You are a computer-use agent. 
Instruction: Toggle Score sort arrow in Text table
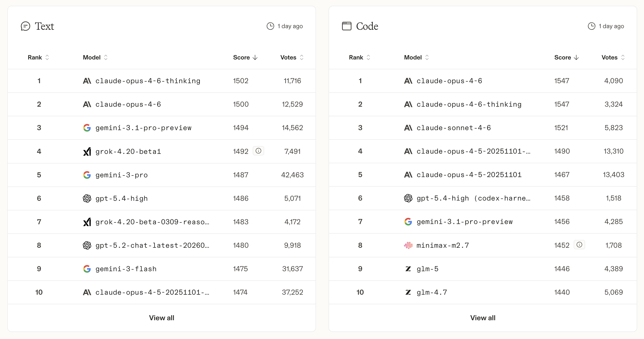[245, 57]
